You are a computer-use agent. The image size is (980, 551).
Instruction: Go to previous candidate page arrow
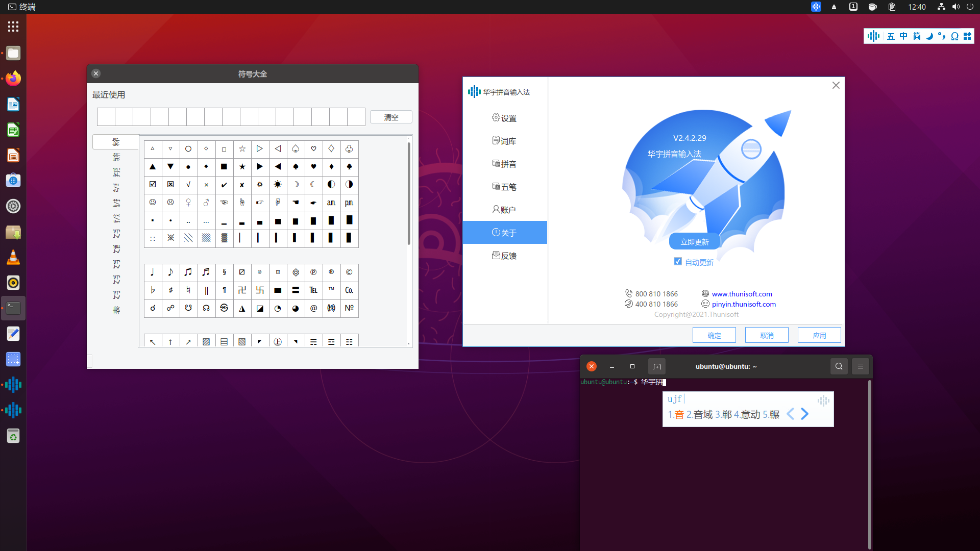click(790, 414)
